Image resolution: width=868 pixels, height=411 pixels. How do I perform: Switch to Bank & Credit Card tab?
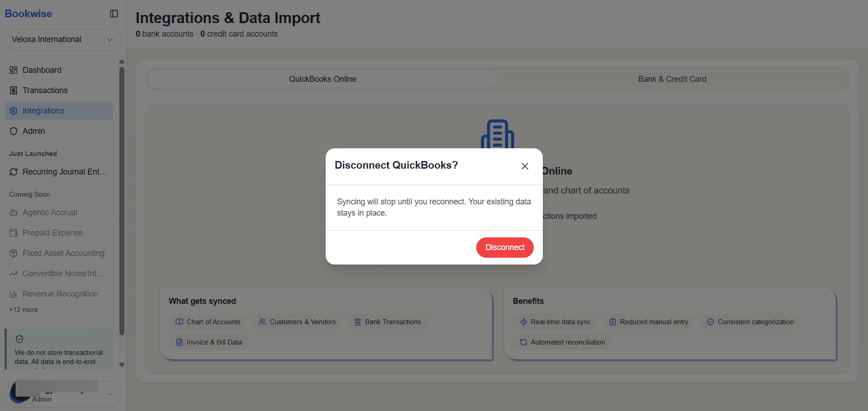click(x=672, y=79)
